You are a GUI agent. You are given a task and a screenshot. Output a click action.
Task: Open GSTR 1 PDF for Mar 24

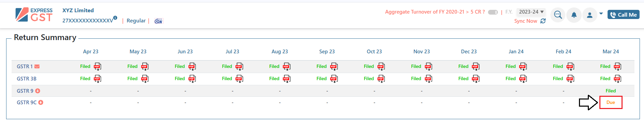(617, 66)
